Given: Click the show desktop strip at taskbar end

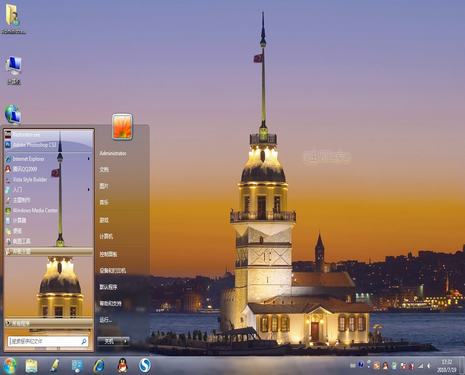Looking at the screenshot, I should tap(462, 366).
